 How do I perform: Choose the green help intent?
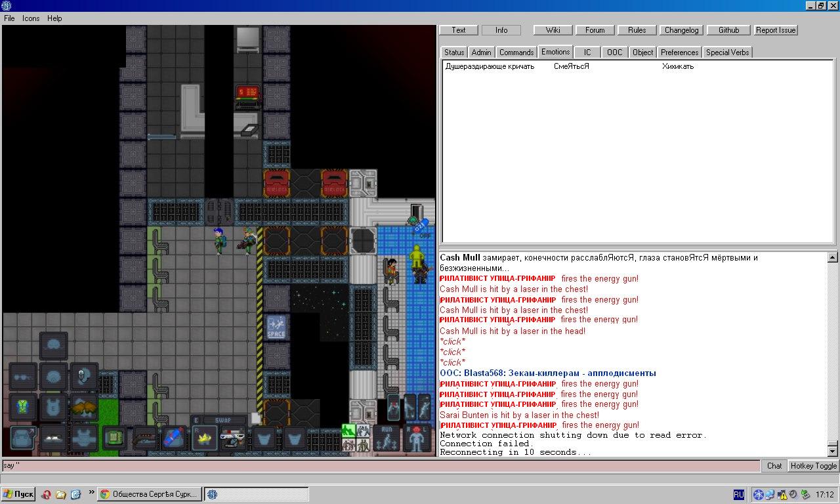(x=348, y=430)
